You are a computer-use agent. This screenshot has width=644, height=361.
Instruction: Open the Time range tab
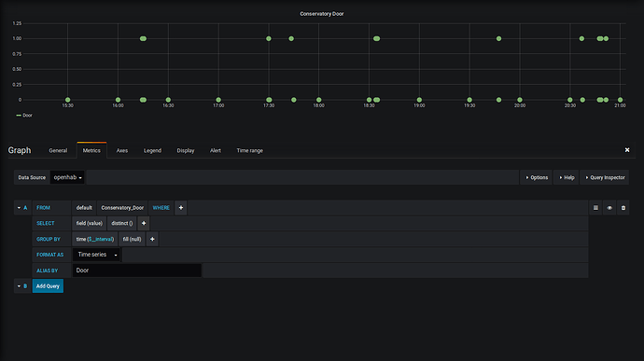250,150
